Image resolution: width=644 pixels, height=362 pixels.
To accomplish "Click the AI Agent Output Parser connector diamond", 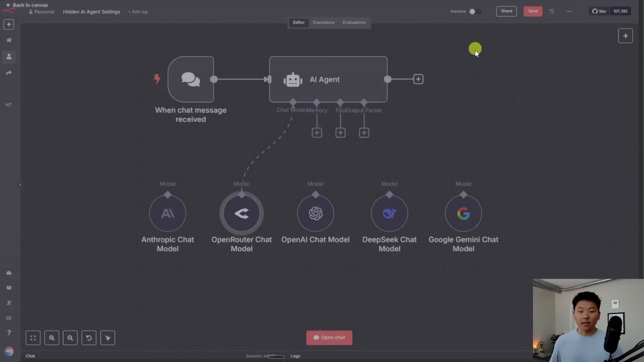I will pos(364,102).
